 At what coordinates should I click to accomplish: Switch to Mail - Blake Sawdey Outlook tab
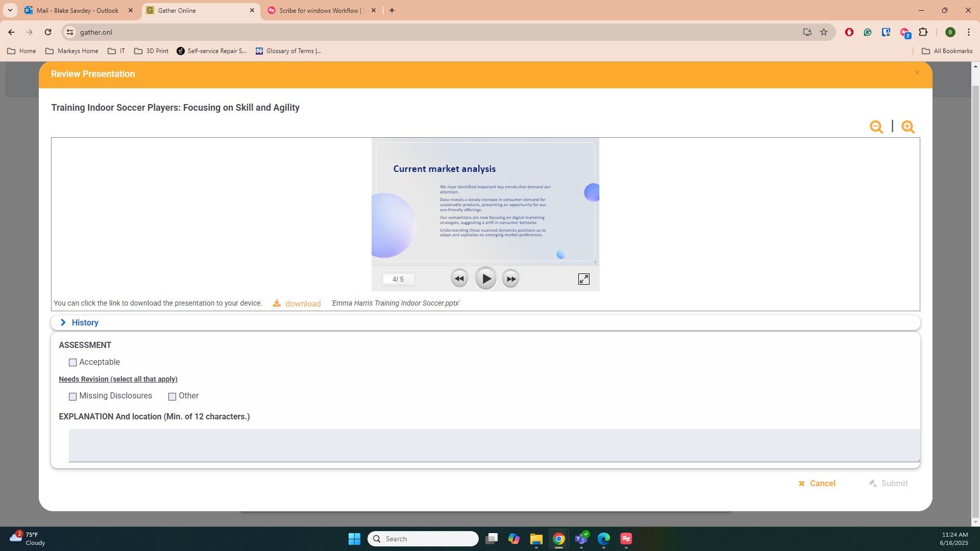point(78,10)
